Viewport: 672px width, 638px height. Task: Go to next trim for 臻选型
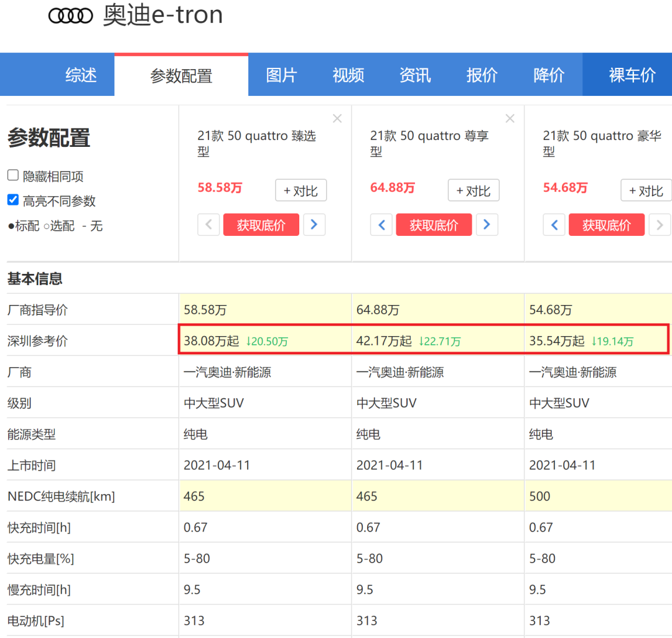tap(314, 225)
